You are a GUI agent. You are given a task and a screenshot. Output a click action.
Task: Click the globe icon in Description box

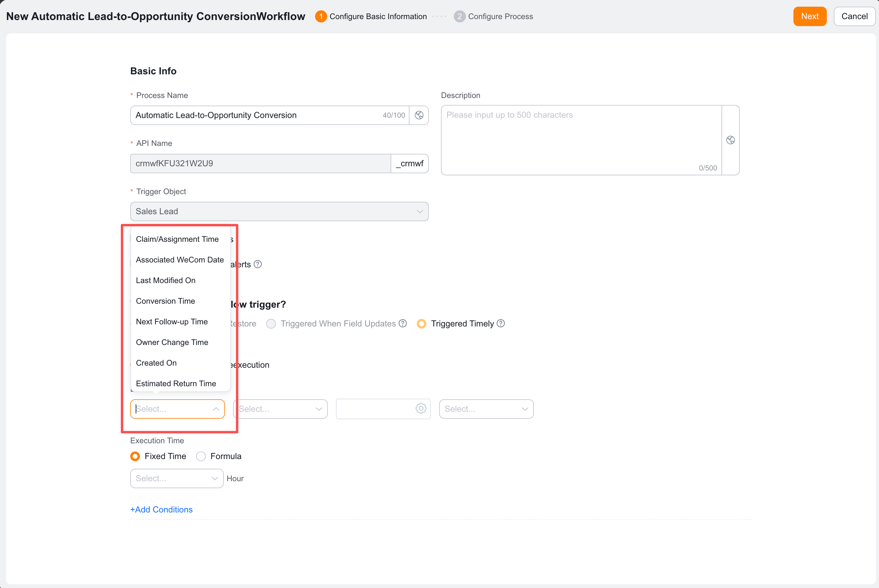tap(731, 140)
